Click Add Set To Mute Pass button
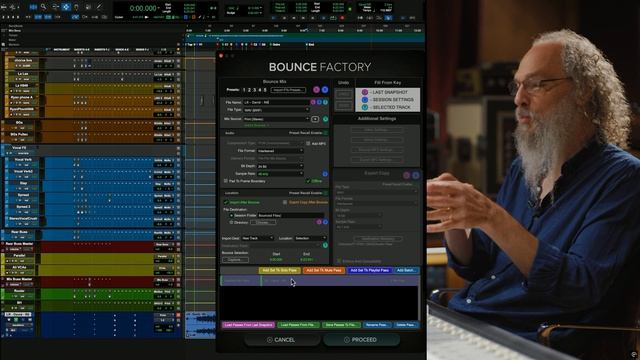 (324, 270)
